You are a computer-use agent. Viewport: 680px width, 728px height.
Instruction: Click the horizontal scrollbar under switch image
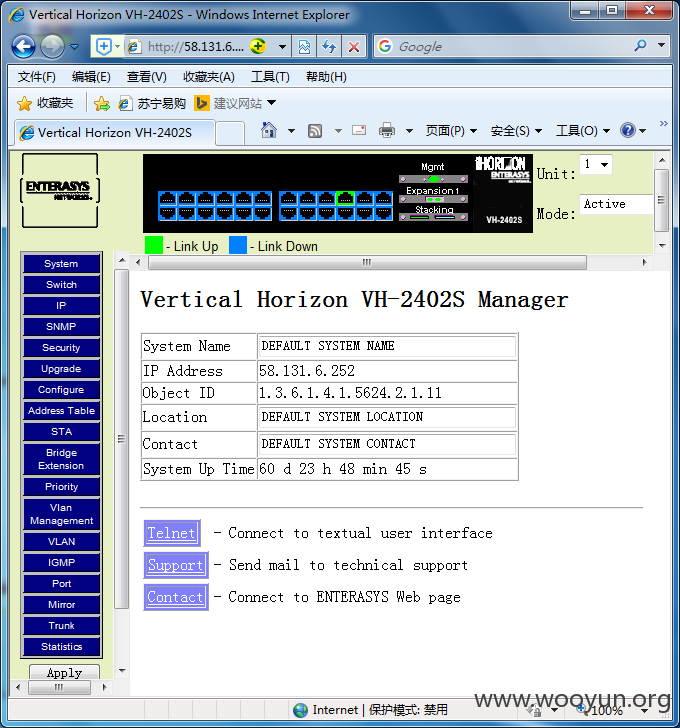367,262
